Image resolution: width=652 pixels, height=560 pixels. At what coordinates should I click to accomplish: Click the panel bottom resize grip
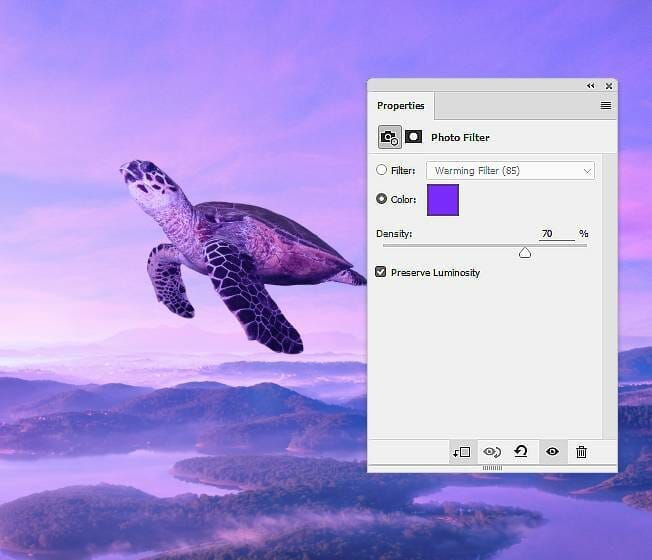pos(492,468)
